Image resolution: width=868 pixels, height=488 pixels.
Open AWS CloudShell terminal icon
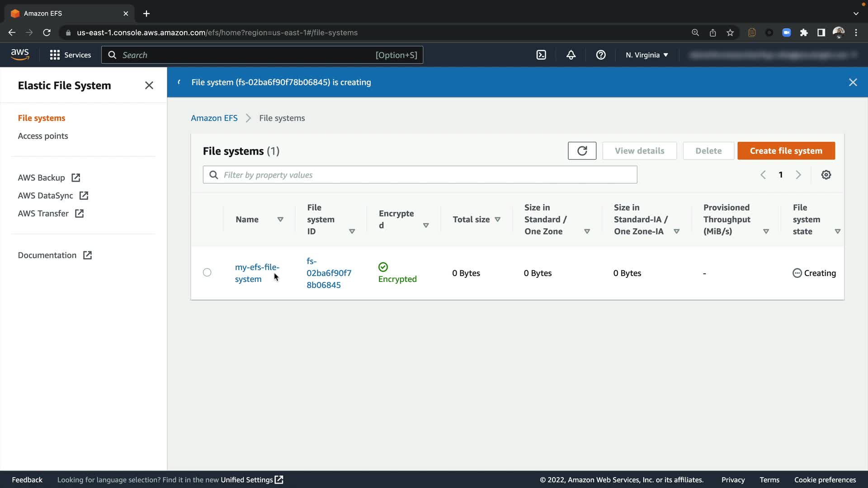pos(541,55)
